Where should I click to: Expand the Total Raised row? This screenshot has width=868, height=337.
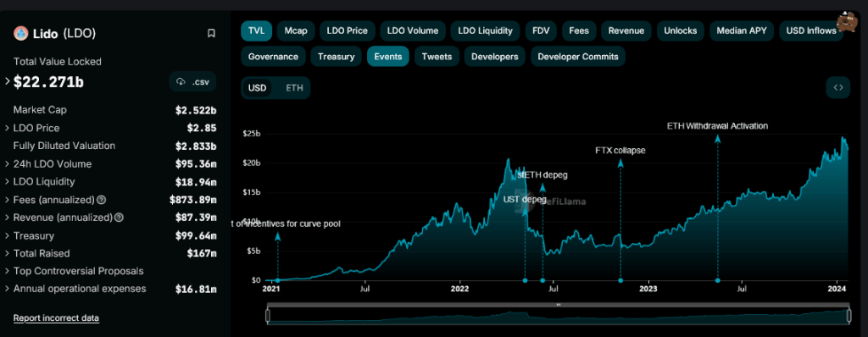click(7, 253)
